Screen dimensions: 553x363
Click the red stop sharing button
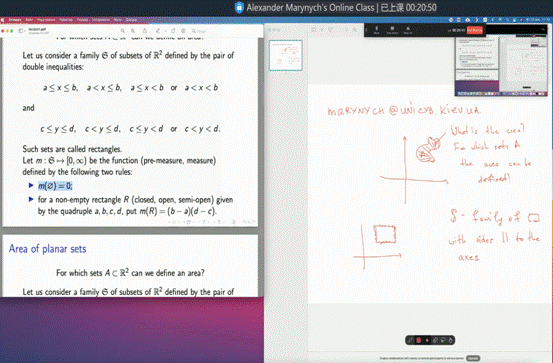(475, 30)
